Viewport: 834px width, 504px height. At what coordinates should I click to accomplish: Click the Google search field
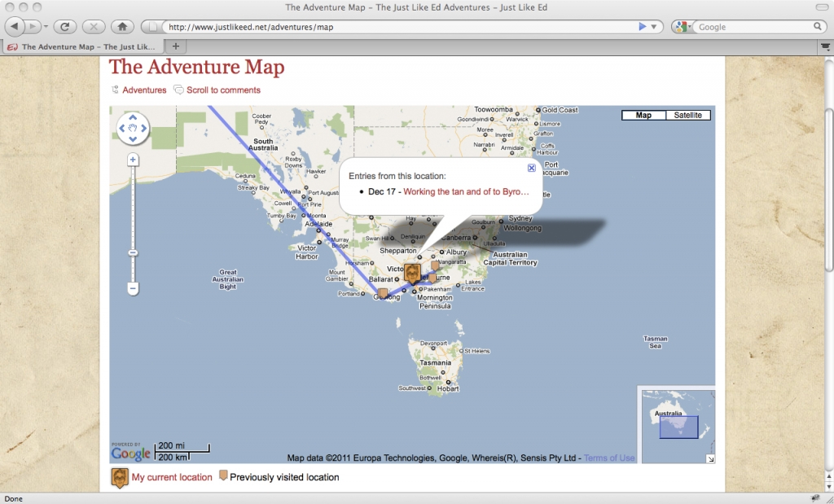click(x=754, y=27)
